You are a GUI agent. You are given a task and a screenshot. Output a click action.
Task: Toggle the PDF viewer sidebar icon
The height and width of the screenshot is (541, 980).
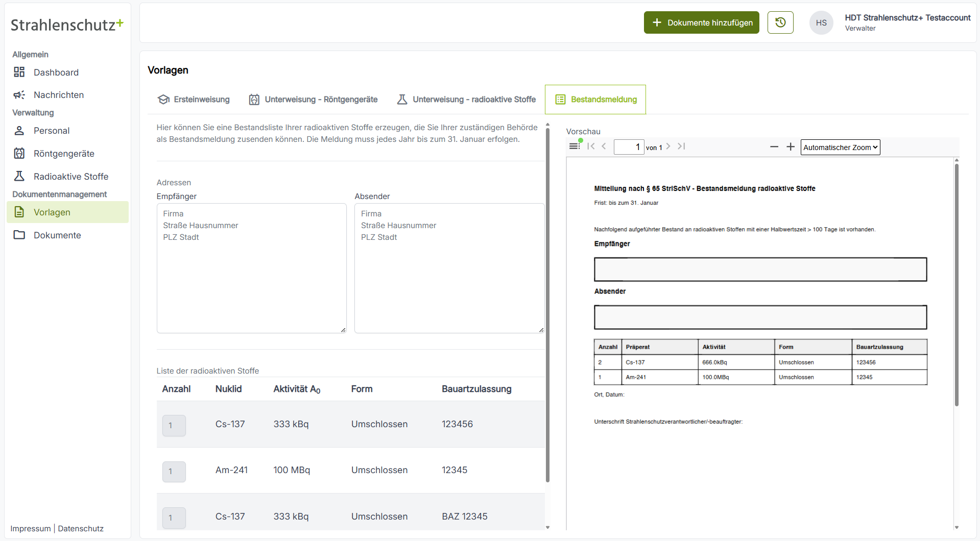pyautogui.click(x=575, y=146)
